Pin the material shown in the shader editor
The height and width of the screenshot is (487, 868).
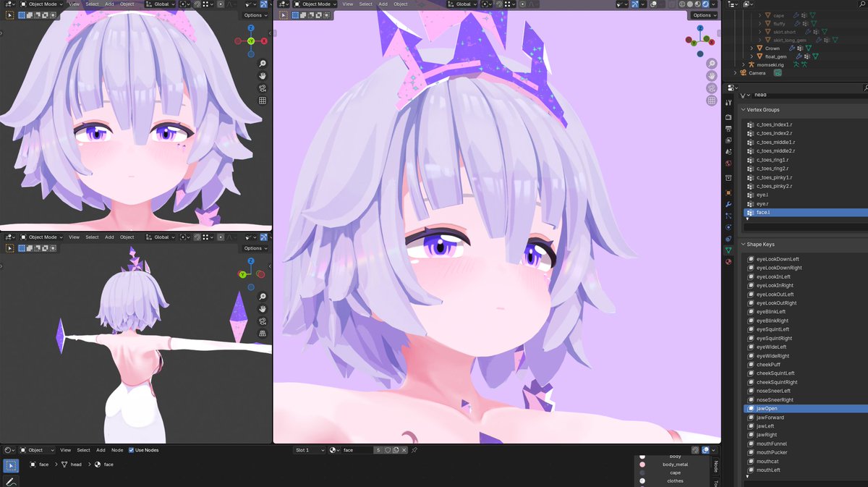[x=414, y=450]
